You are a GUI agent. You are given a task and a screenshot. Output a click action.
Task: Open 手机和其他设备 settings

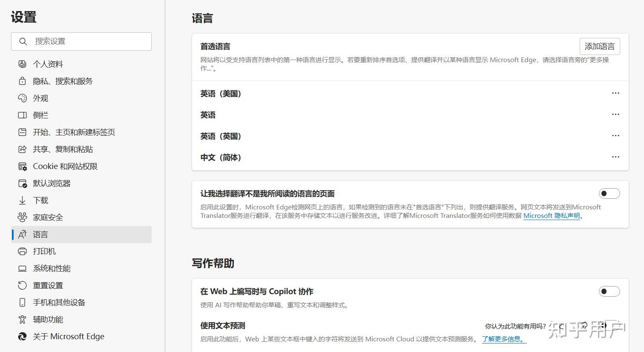click(81, 302)
